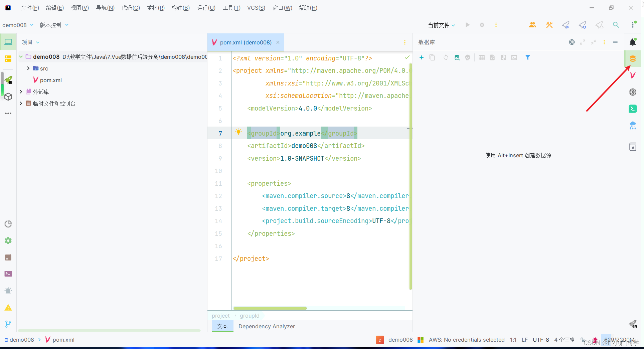Expand the 外部库 node
The height and width of the screenshot is (349, 644).
coord(21,92)
